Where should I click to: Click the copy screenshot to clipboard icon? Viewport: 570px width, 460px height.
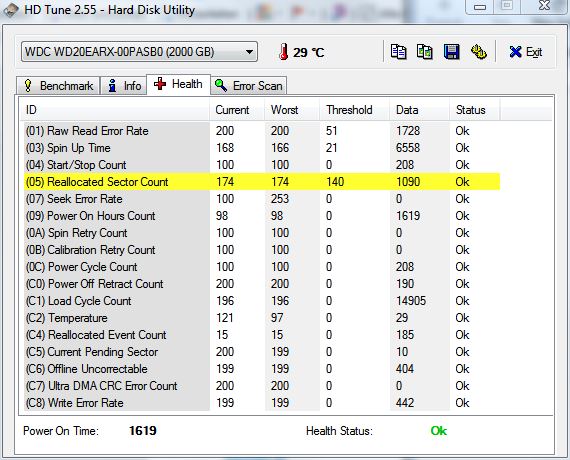(425, 52)
